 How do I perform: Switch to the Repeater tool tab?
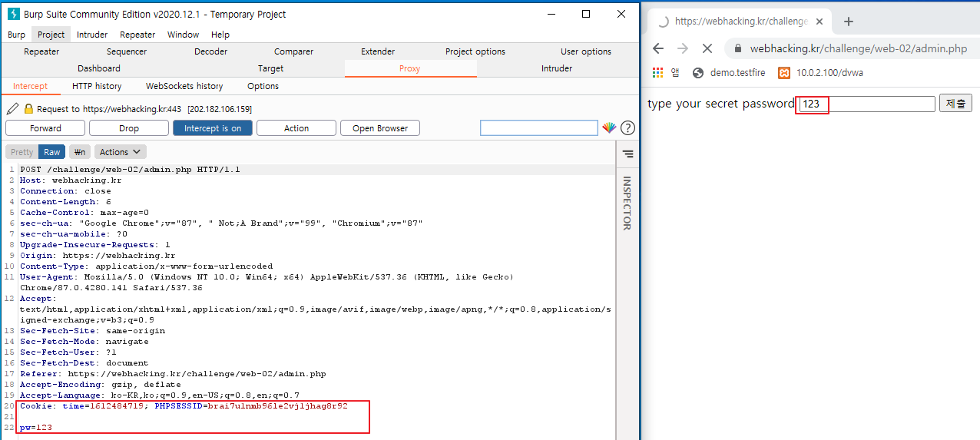[x=41, y=51]
